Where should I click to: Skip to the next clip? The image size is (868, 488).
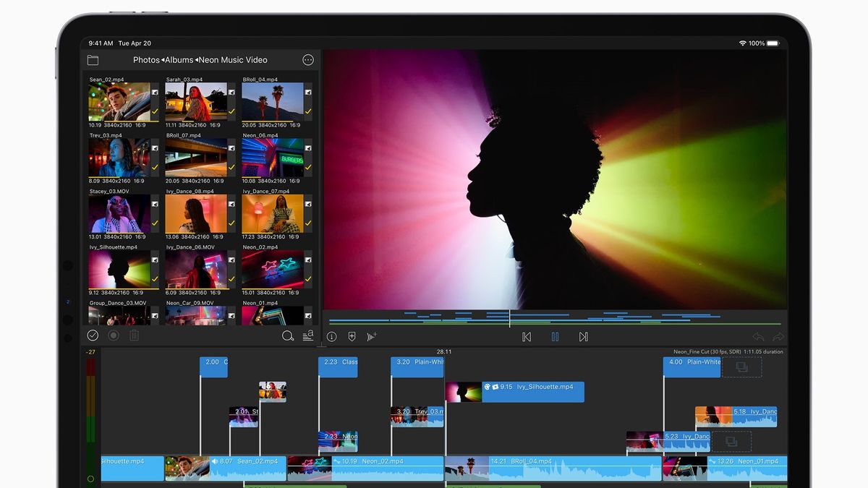583,337
